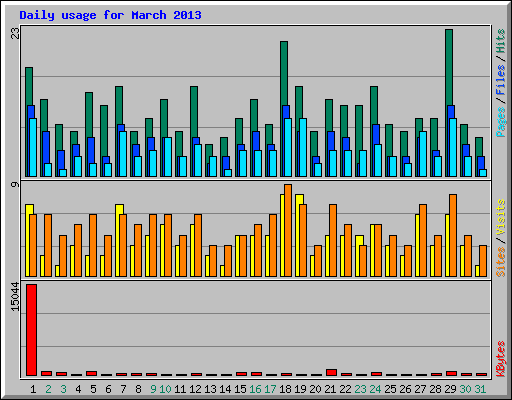Click day label 2 on the x-axis

click(x=48, y=389)
